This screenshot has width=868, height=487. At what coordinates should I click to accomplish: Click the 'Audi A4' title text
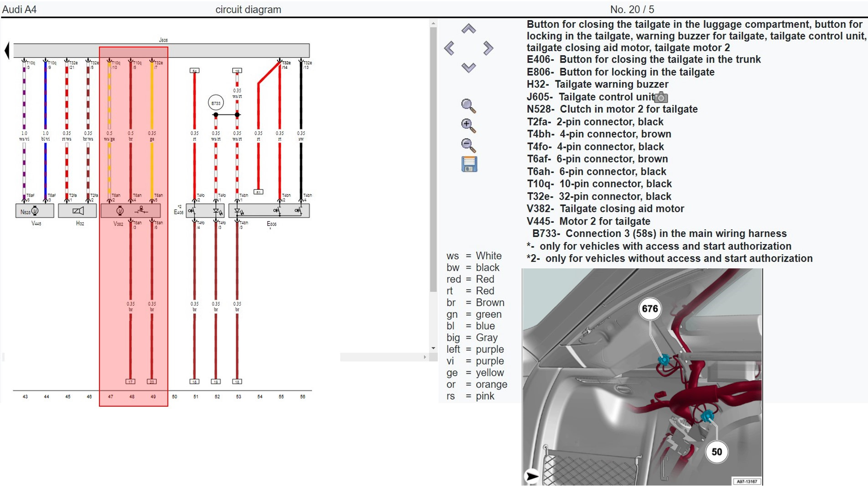20,10
